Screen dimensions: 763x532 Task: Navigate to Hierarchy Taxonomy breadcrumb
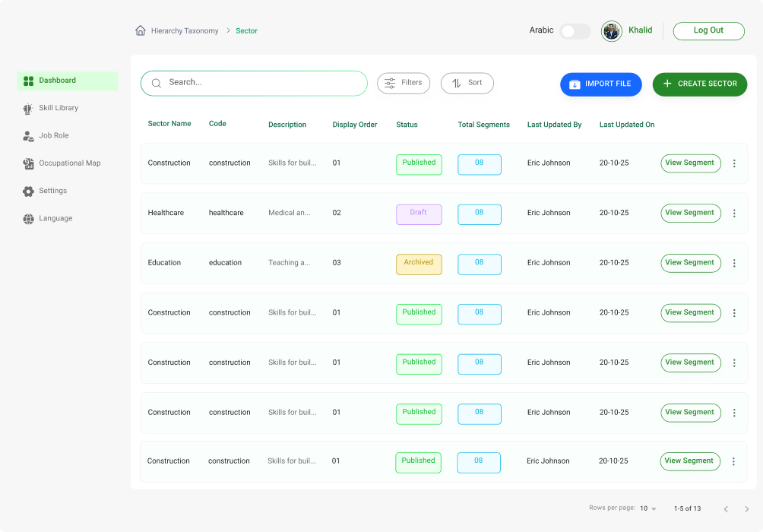(185, 30)
